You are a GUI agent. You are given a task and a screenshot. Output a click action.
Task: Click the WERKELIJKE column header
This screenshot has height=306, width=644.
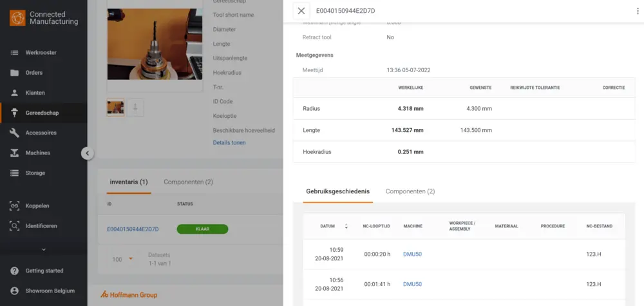pyautogui.click(x=411, y=88)
